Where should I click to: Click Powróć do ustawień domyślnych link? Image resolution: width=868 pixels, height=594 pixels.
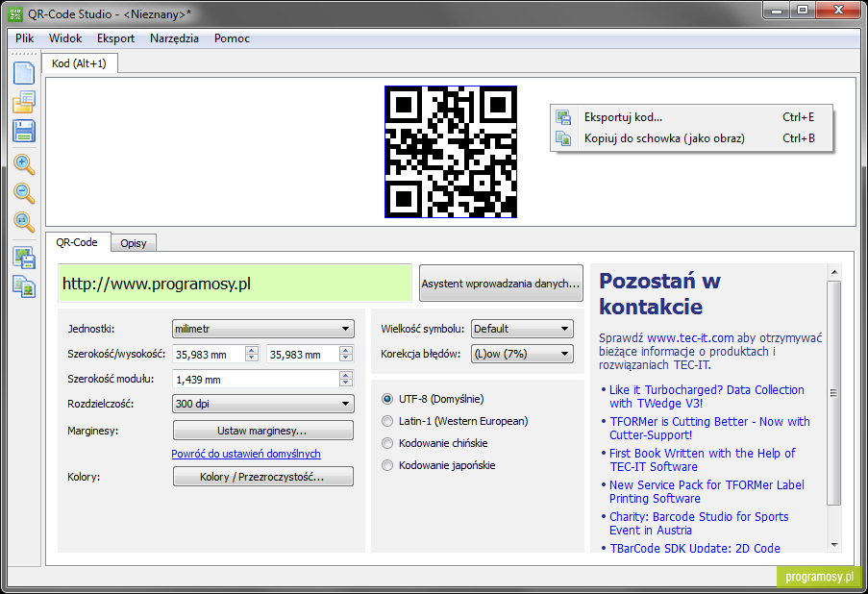[246, 454]
